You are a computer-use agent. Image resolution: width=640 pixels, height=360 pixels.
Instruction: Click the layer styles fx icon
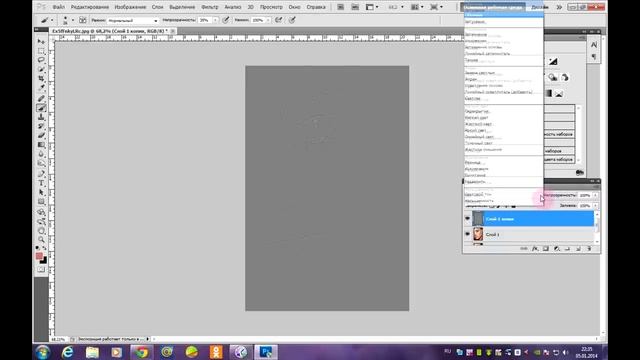point(535,249)
